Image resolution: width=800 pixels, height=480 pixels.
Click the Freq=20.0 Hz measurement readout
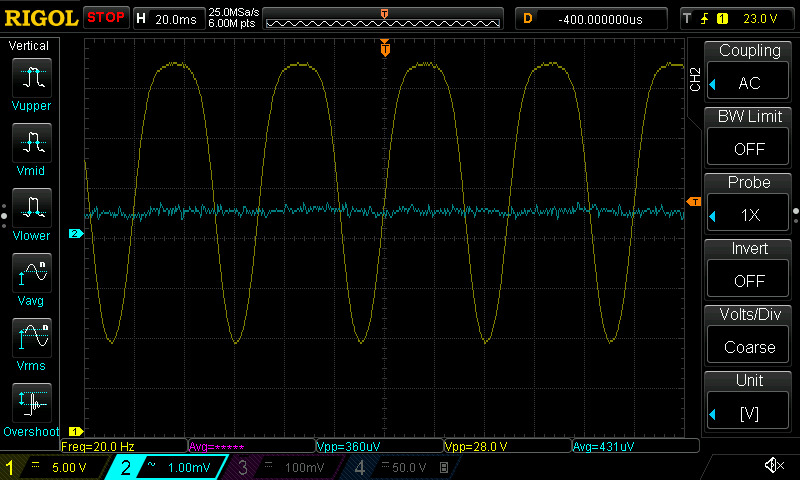tap(124, 446)
